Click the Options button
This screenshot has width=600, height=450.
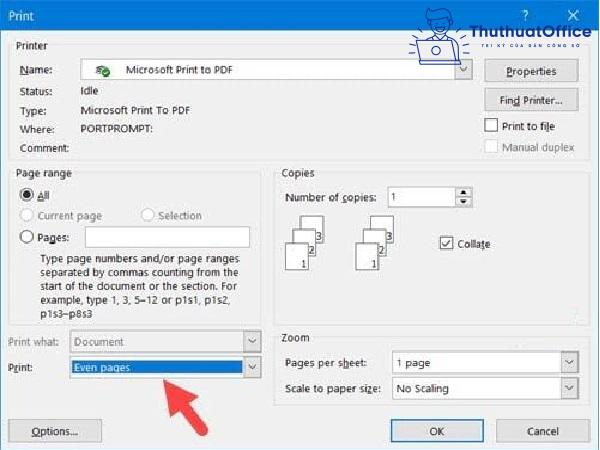[x=55, y=431]
